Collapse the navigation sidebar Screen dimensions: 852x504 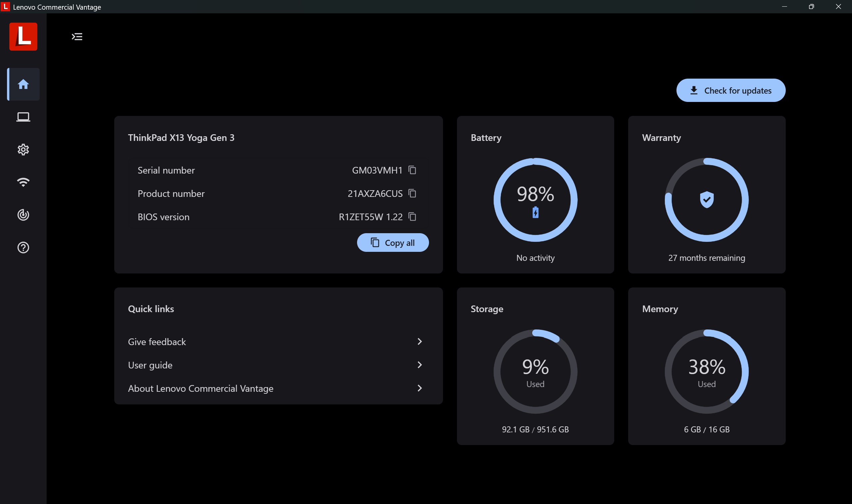coord(76,36)
